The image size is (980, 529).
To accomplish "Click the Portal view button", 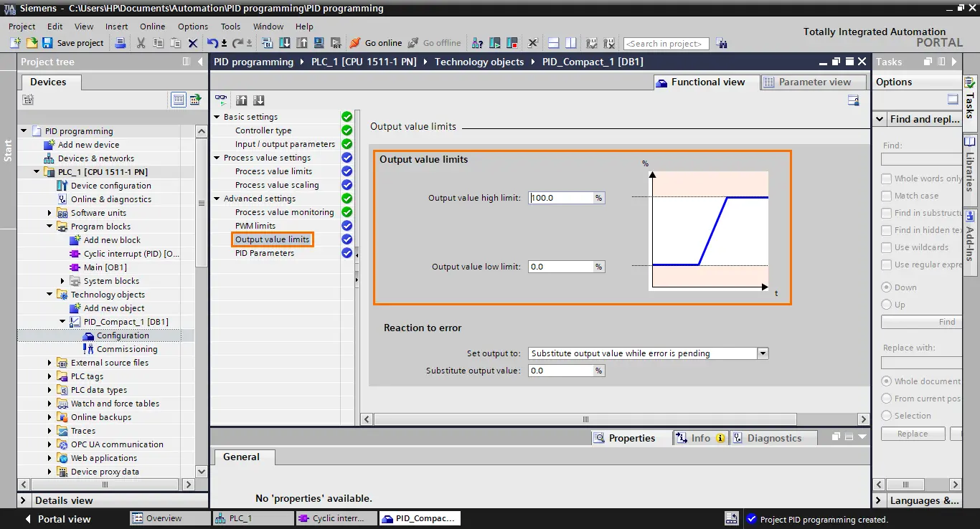I will point(57,519).
